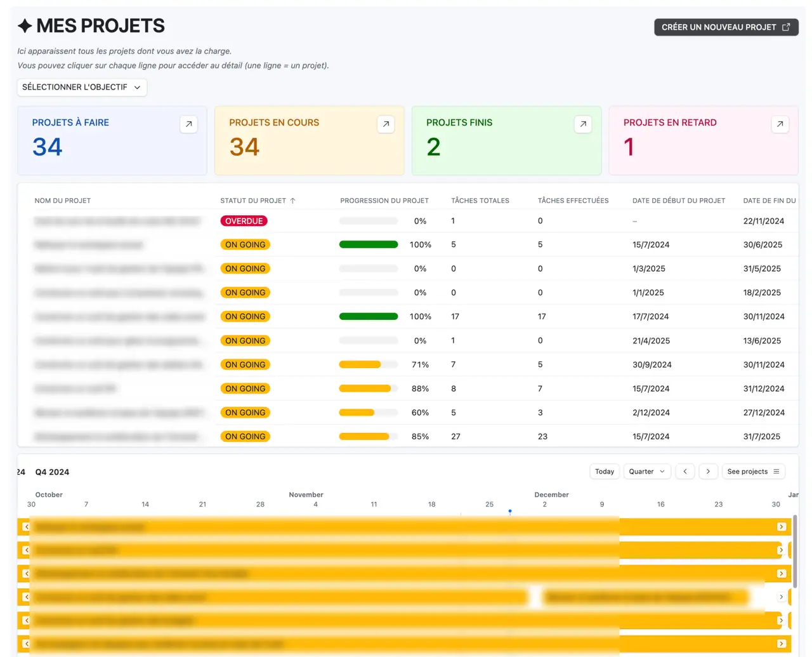Open See projects menu

click(x=754, y=472)
